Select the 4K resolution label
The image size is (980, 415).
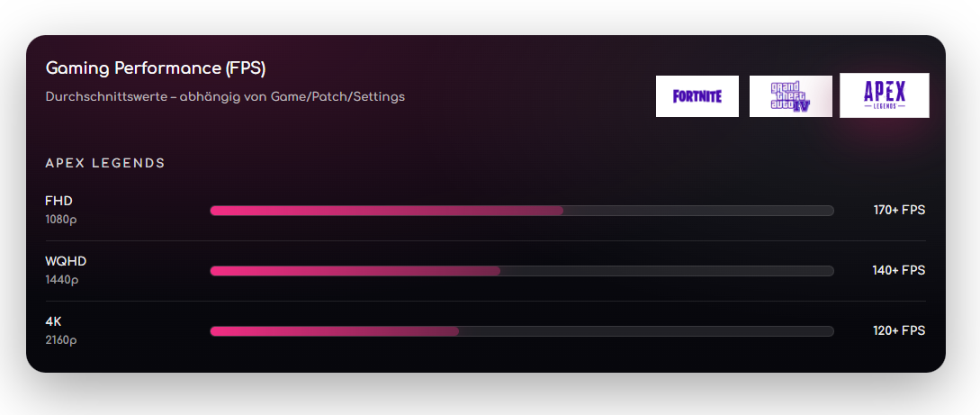[53, 321]
